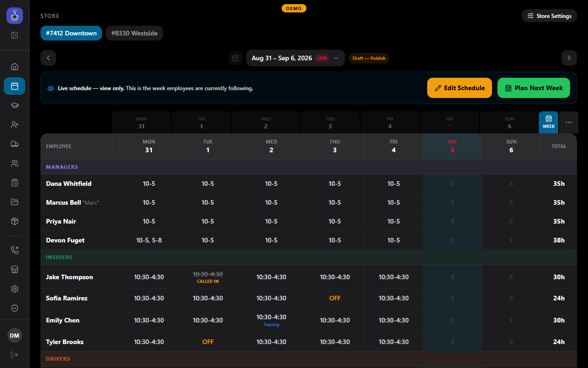
Task: Click the DM user avatar
Action: coord(15,336)
